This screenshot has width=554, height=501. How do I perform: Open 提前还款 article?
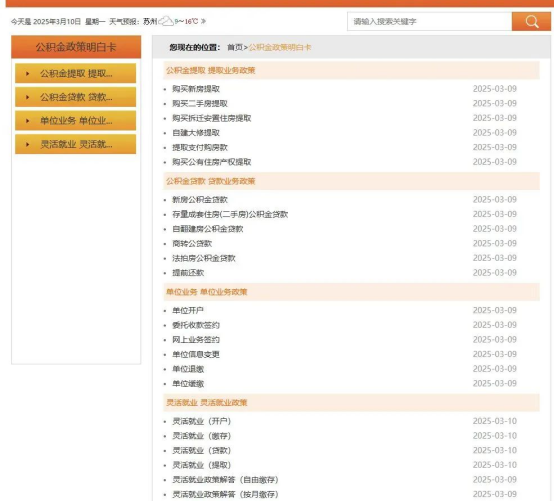(188, 273)
